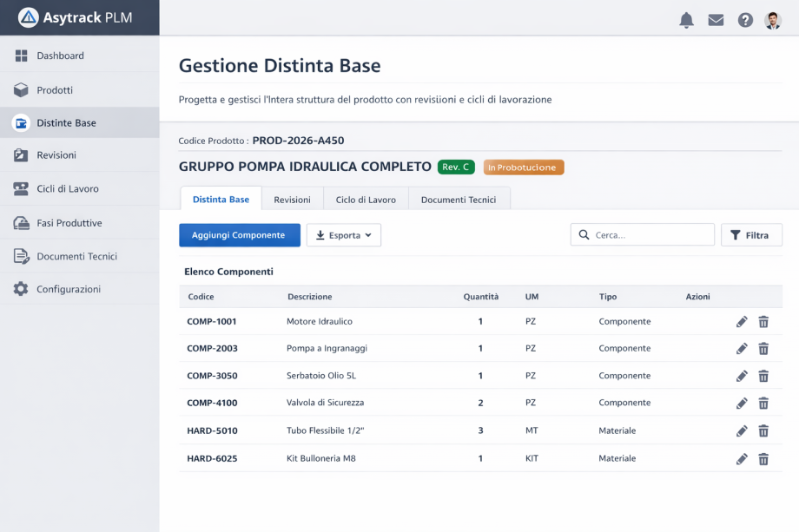Click the Aggiungi Componente button
Screen dimensions: 799x532
(240, 235)
